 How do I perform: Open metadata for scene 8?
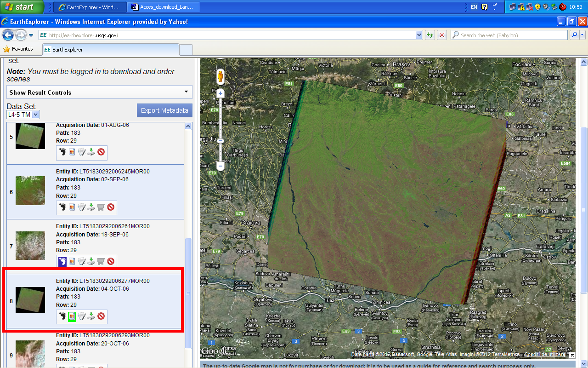click(81, 316)
